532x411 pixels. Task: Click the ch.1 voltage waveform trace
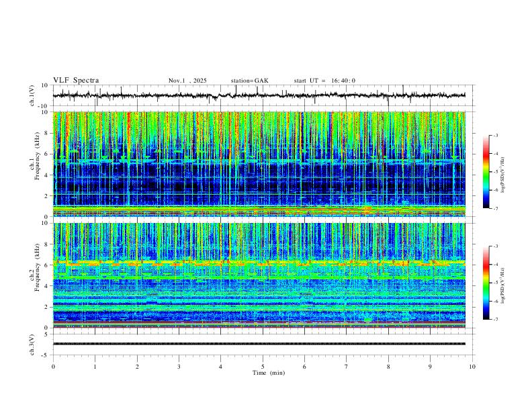pos(259,95)
